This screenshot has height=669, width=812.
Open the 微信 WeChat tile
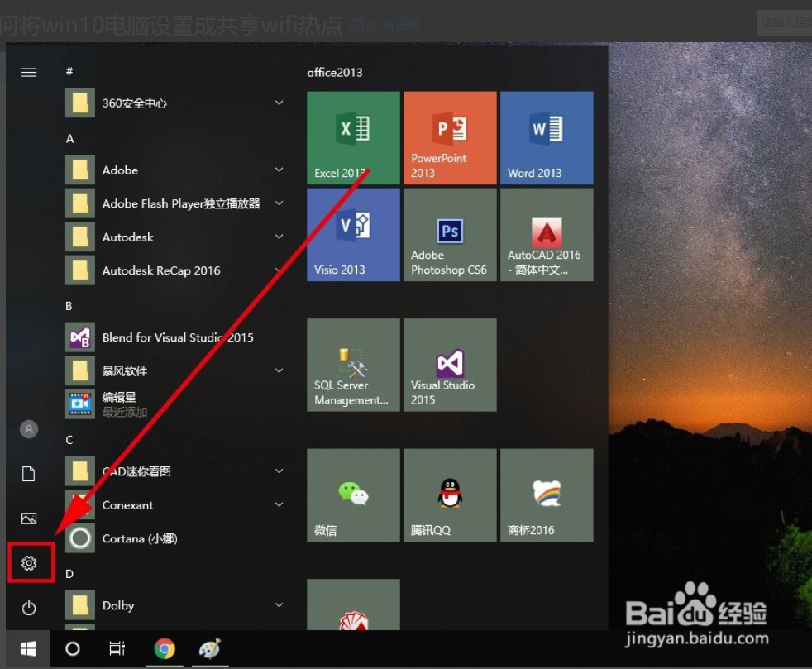click(x=353, y=495)
